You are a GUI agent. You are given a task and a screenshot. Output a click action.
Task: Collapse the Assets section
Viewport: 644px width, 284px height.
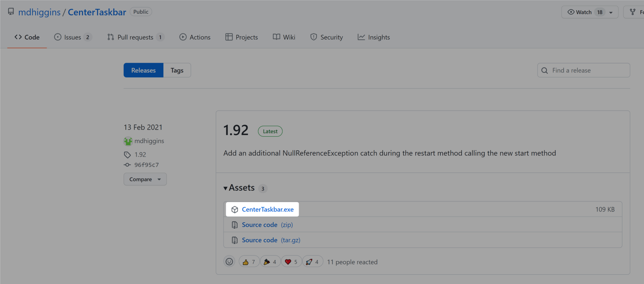pos(239,188)
